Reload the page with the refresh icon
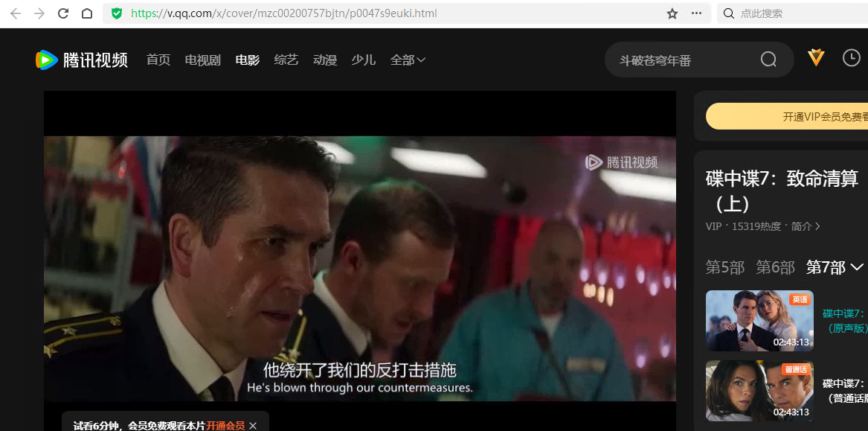868x431 pixels. click(x=63, y=14)
